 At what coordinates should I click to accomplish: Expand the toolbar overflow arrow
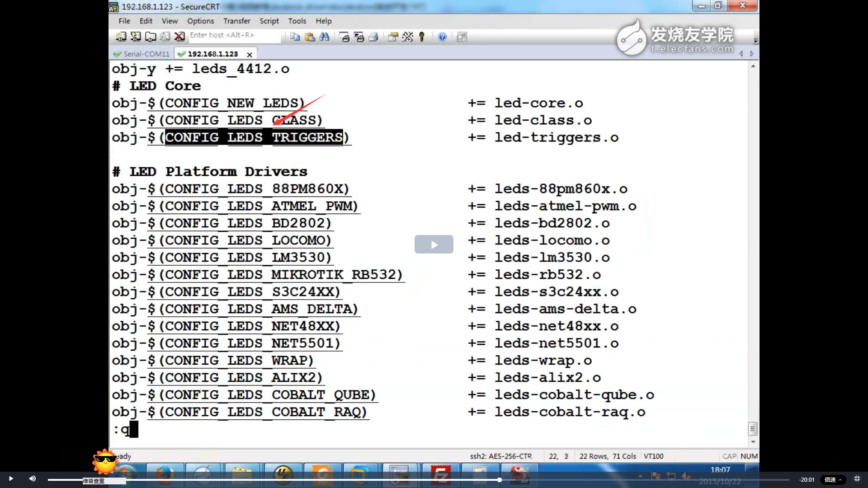point(755,40)
